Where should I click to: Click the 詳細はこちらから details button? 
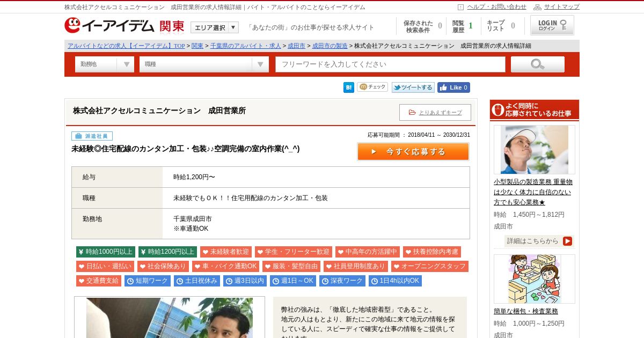[539, 241]
